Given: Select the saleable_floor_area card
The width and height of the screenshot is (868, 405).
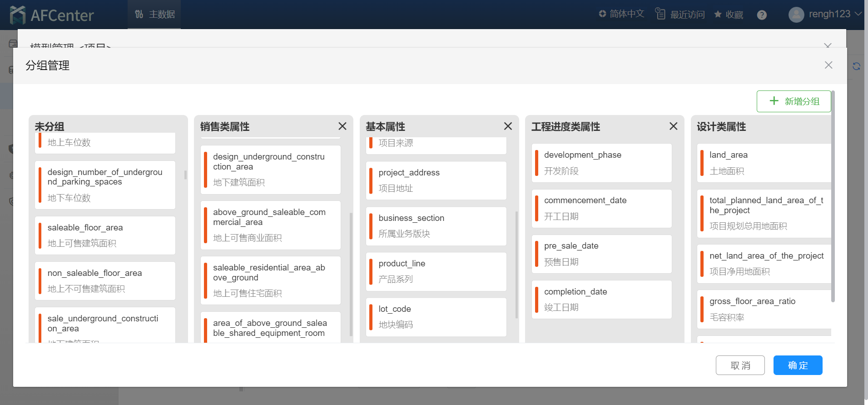Looking at the screenshot, I should 105,235.
